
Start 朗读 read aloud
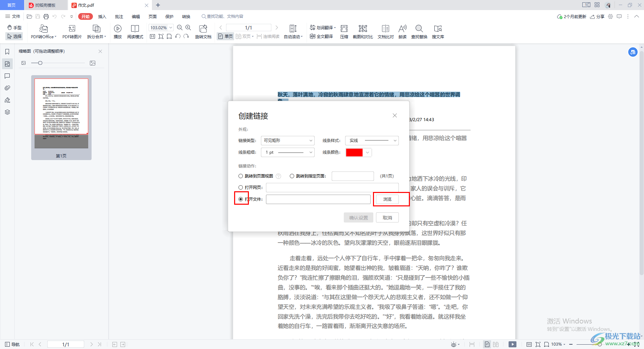click(x=402, y=32)
